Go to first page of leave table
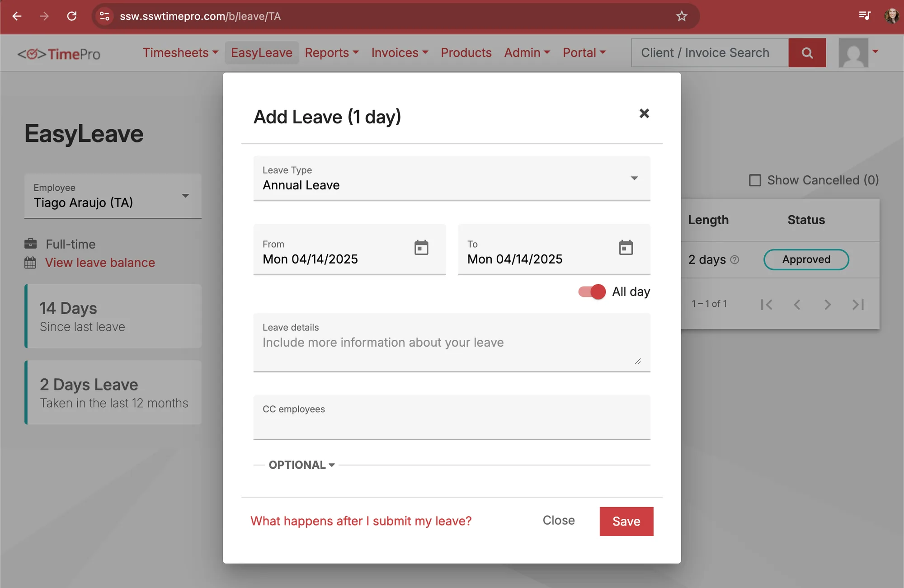 (767, 305)
